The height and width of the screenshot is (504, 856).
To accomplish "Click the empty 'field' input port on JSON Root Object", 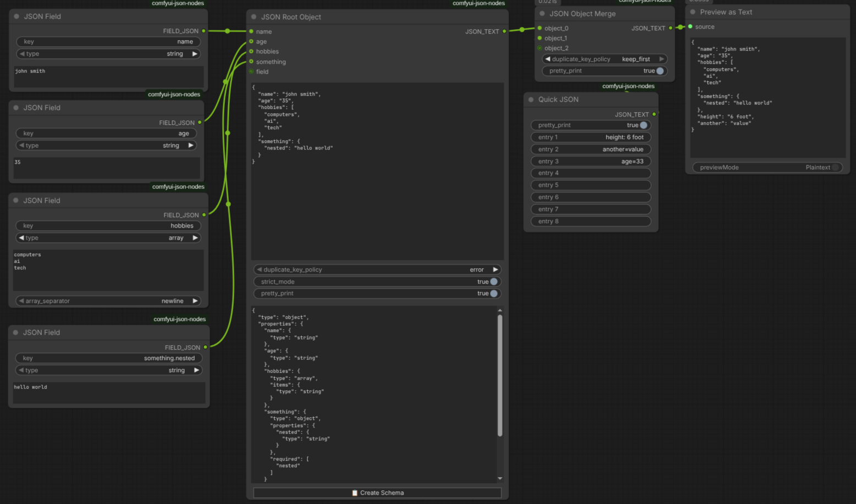I will tap(252, 71).
